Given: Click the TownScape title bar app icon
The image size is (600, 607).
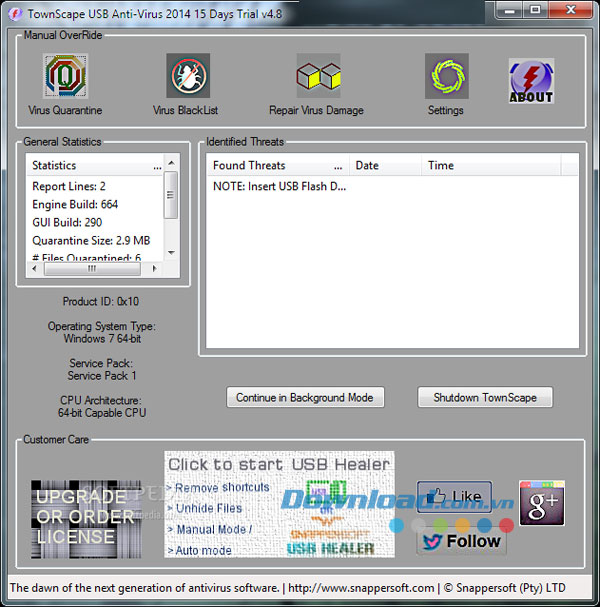Looking at the screenshot, I should point(15,14).
